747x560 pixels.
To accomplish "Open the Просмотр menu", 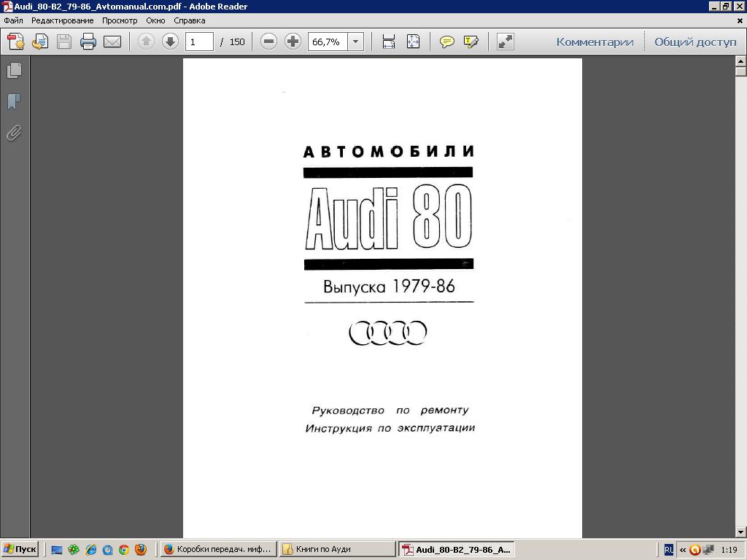I will (120, 20).
